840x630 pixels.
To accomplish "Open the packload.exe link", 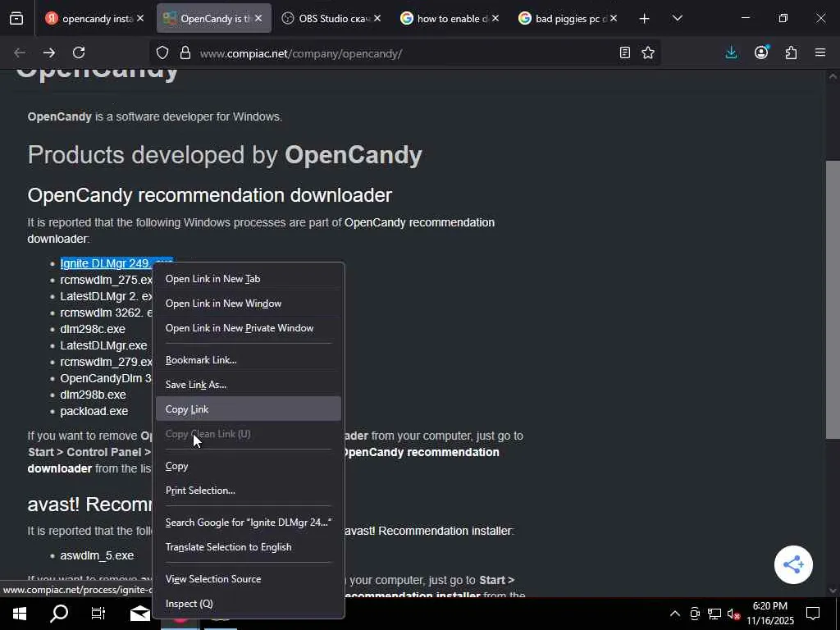I will [x=94, y=412].
